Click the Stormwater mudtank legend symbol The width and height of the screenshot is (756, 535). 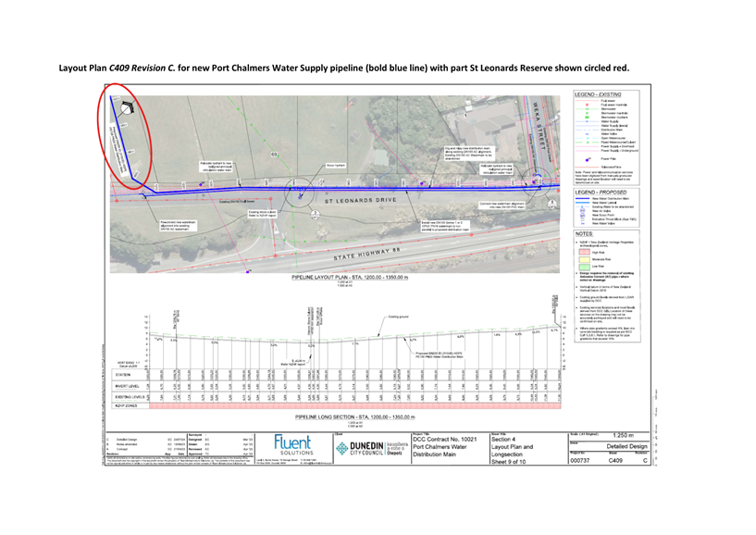(x=587, y=118)
